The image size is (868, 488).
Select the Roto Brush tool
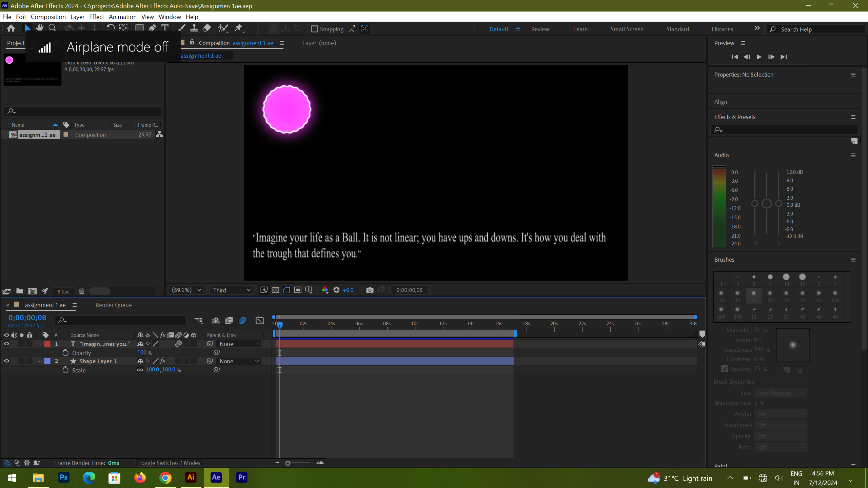pyautogui.click(x=223, y=28)
